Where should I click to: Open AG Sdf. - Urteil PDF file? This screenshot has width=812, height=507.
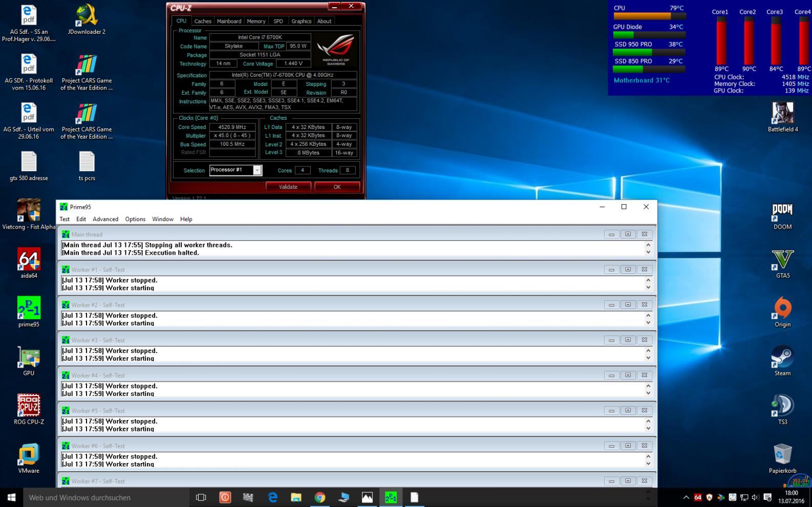[x=29, y=121]
